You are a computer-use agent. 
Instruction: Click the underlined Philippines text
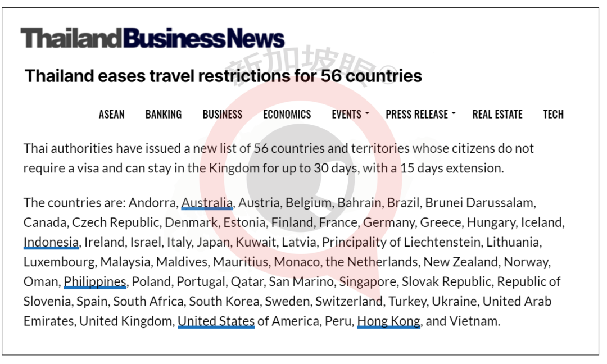pyautogui.click(x=95, y=281)
